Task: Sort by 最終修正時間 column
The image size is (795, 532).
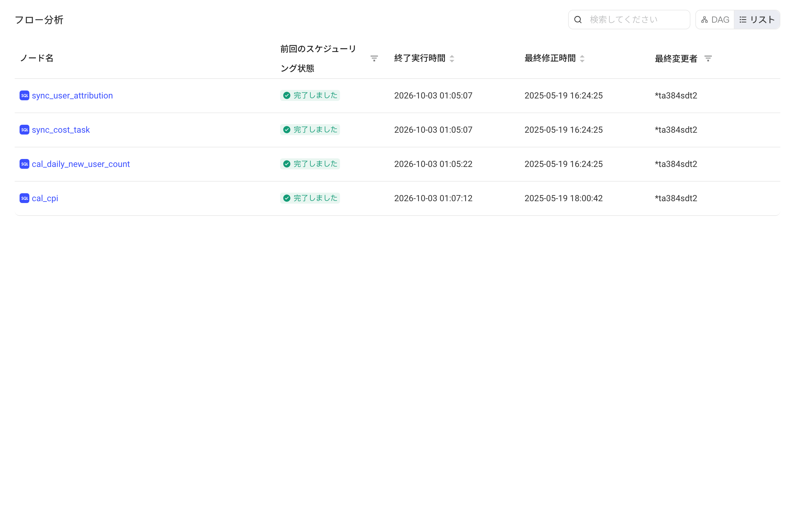Action: (x=582, y=58)
